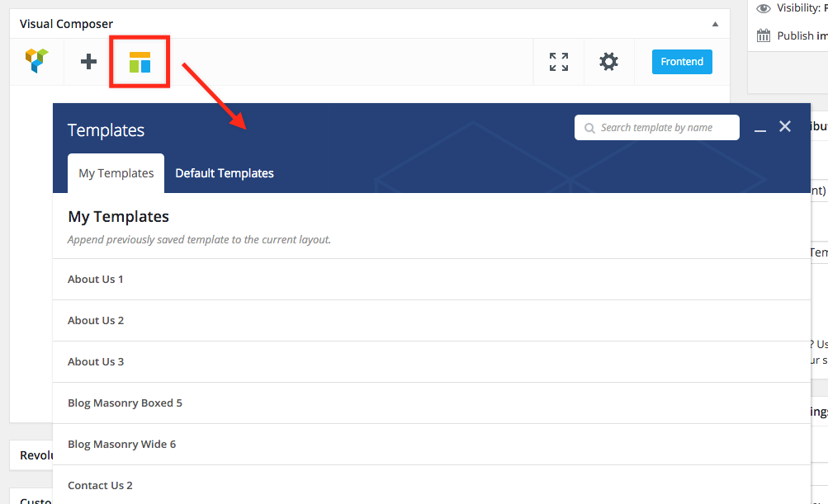828x504 pixels.
Task: Click the Visual Composer logo icon
Action: 36,61
